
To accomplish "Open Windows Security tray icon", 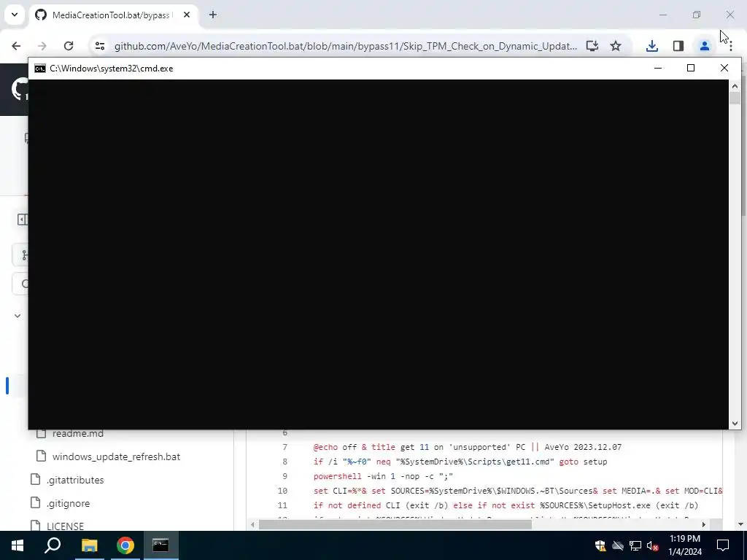I will point(600,545).
